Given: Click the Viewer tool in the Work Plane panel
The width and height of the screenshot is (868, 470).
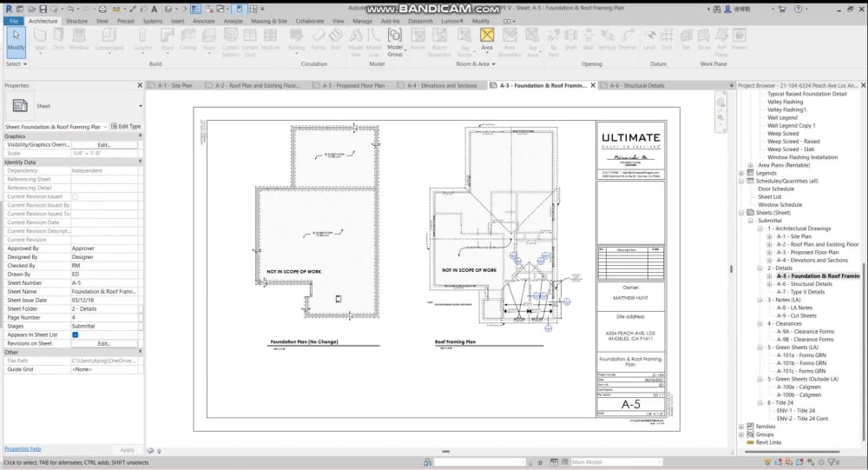Looking at the screenshot, I should [739, 39].
